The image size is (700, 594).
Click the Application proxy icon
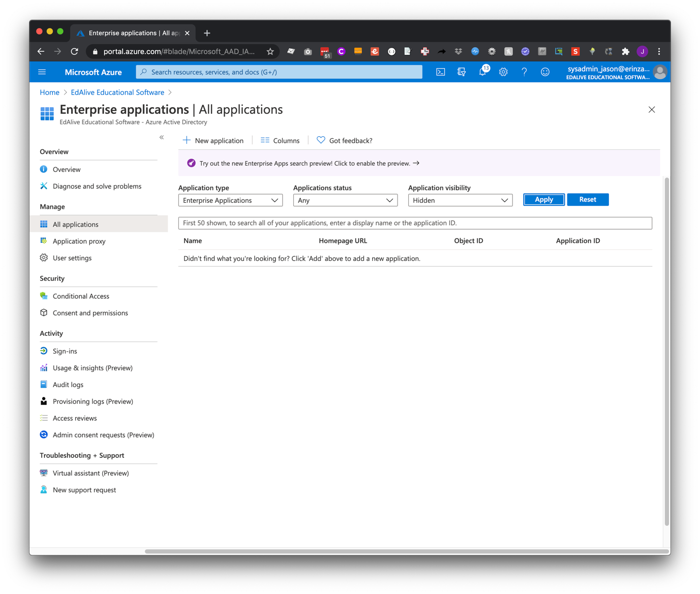[44, 241]
